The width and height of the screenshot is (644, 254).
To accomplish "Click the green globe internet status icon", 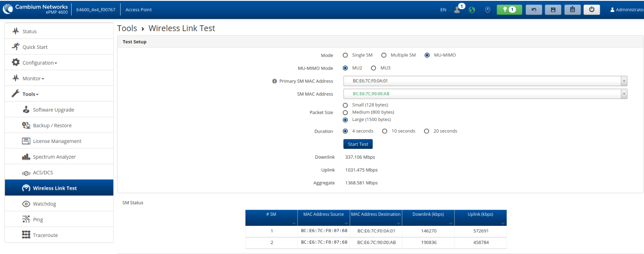I will 472,10.
